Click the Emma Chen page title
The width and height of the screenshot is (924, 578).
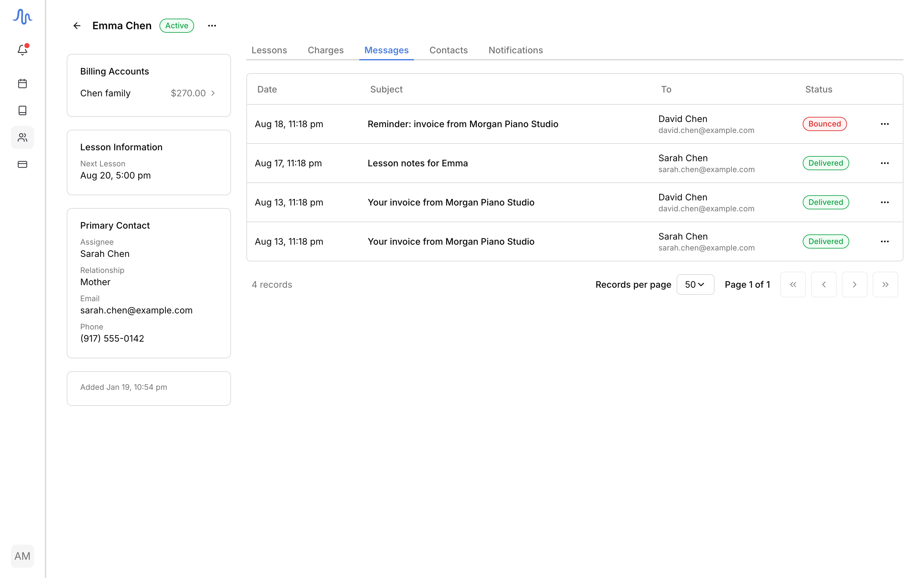(x=122, y=26)
